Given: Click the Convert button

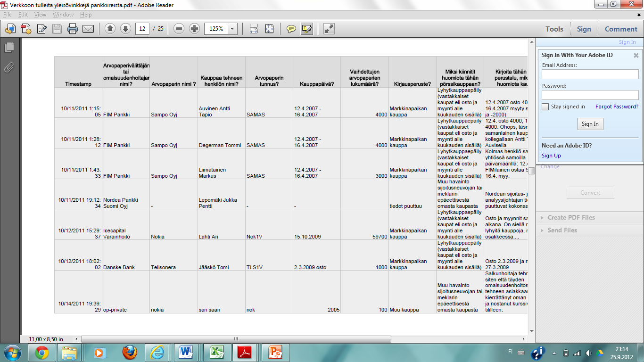Looking at the screenshot, I should pos(590,192).
